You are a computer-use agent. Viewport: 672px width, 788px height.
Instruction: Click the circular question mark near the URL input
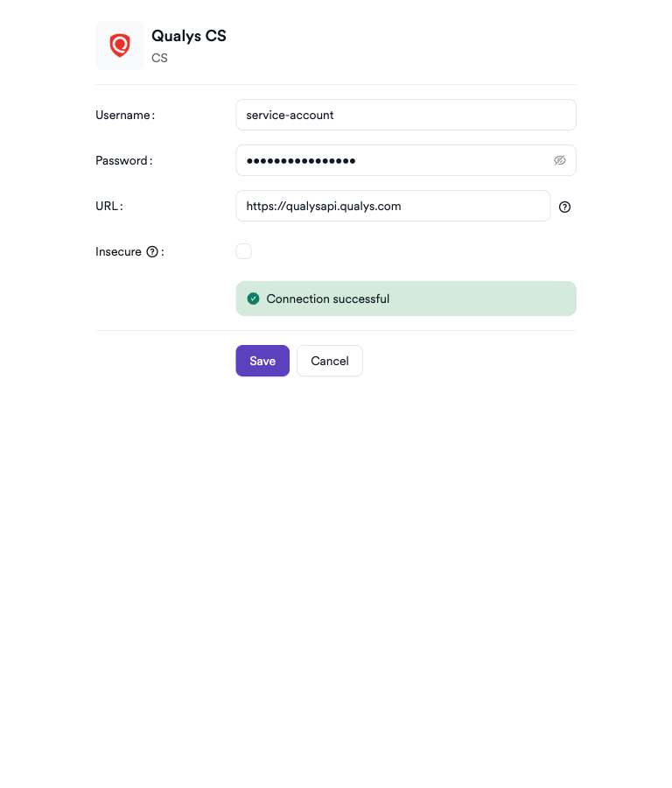(x=564, y=207)
